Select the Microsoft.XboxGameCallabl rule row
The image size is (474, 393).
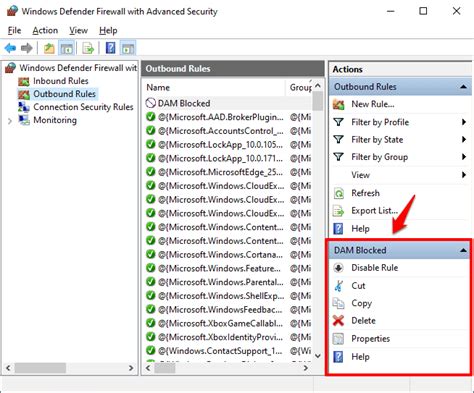[228, 323]
